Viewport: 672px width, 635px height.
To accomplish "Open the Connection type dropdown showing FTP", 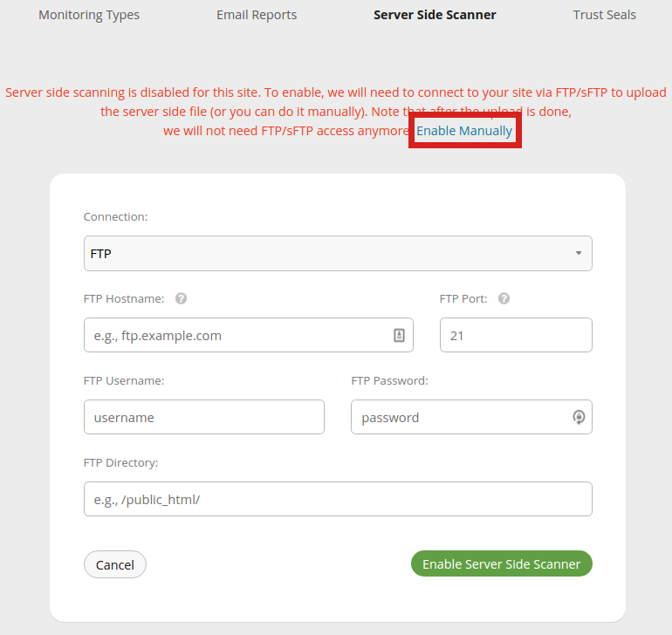I will pos(338,254).
